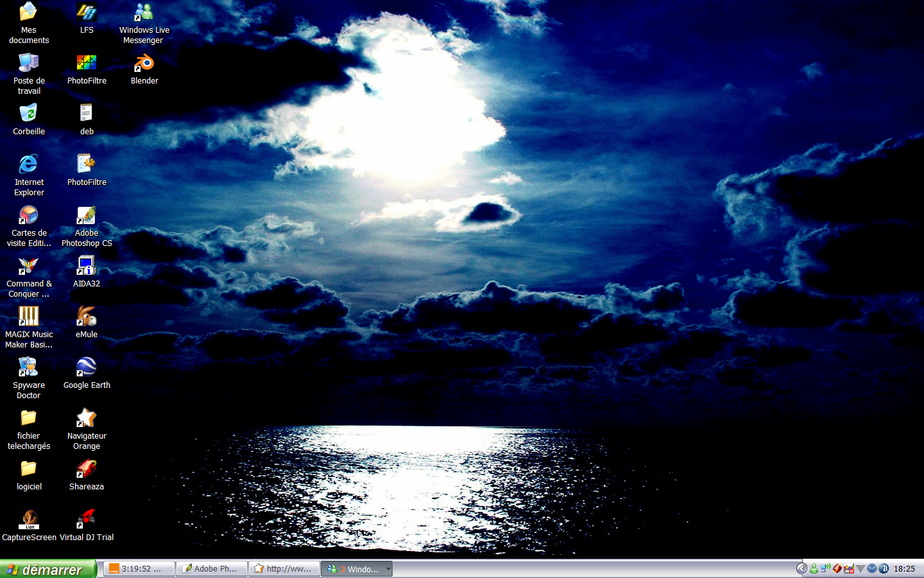Open the 'fichier telechargés' folder icon
The height and width of the screenshot is (578, 924).
click(x=29, y=419)
